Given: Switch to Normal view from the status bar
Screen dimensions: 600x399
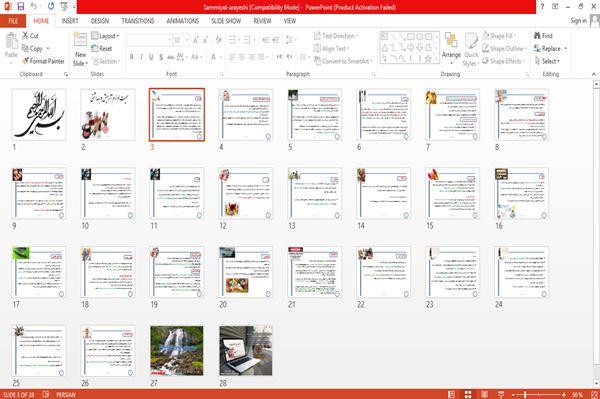Looking at the screenshot, I should click(x=452, y=394).
